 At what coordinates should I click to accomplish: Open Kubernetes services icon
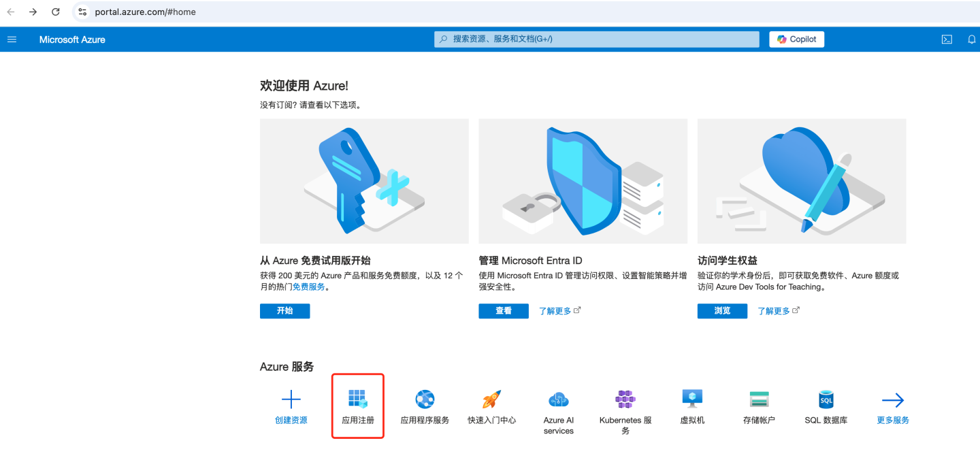point(625,399)
